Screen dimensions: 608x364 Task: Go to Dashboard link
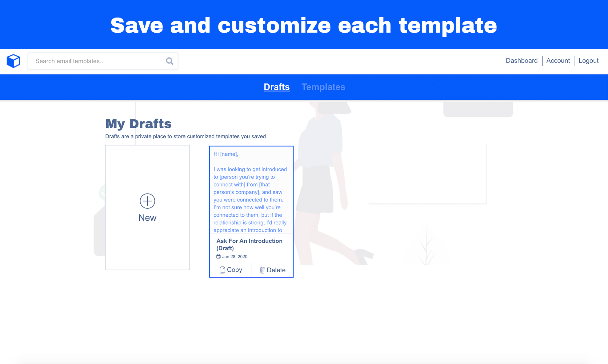click(522, 61)
